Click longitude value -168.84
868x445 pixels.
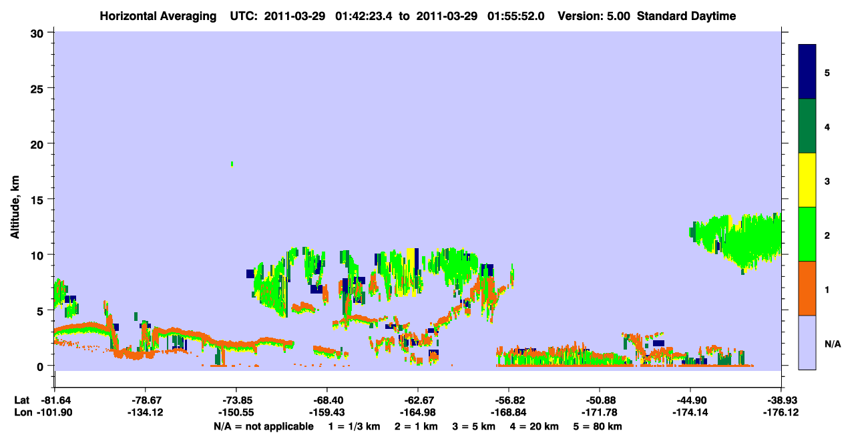coord(509,412)
